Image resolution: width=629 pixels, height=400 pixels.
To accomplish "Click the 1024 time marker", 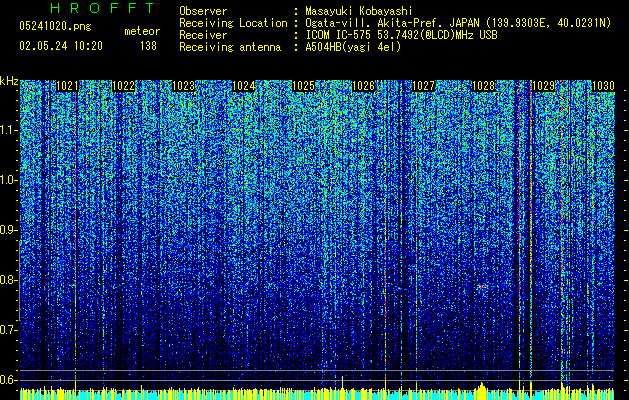I will [x=243, y=86].
